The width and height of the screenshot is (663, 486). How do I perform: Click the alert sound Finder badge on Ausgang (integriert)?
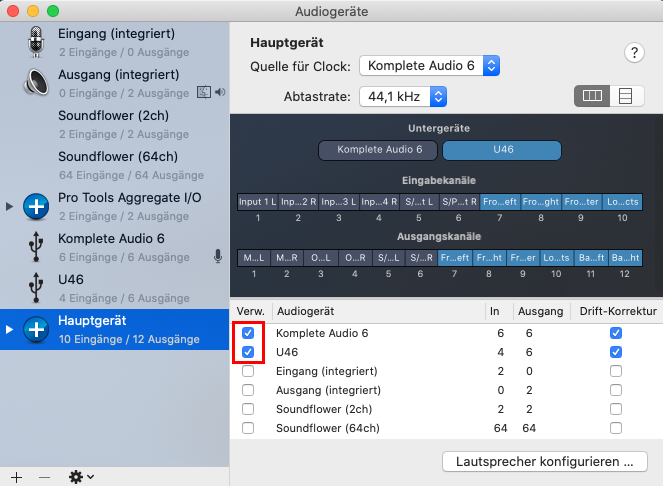(x=204, y=92)
